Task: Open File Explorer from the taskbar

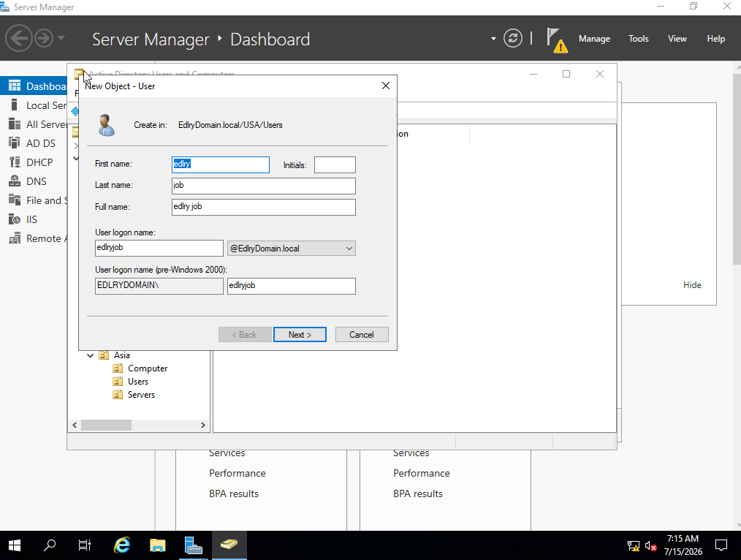Action: 157,545
